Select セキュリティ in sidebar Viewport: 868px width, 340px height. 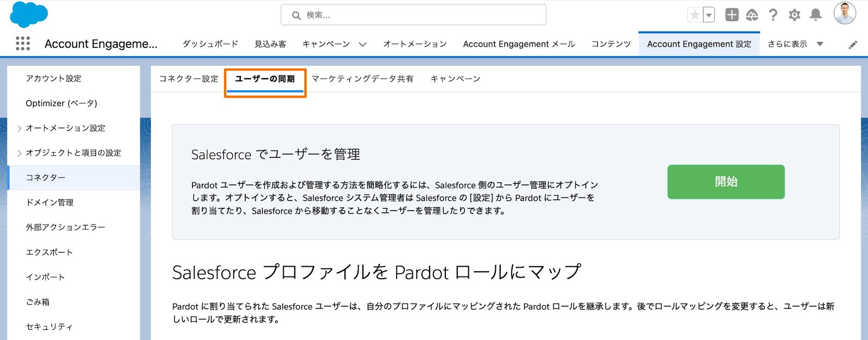pos(49,326)
